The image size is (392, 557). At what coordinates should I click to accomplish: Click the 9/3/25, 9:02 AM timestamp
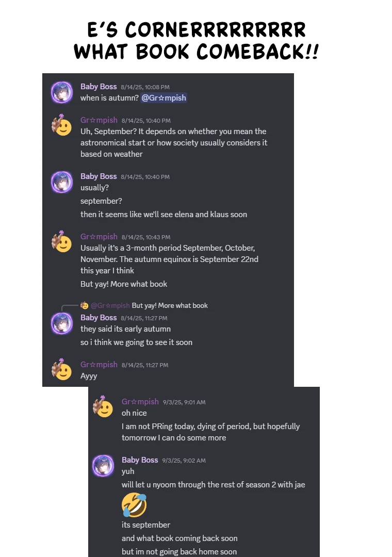[184, 461]
